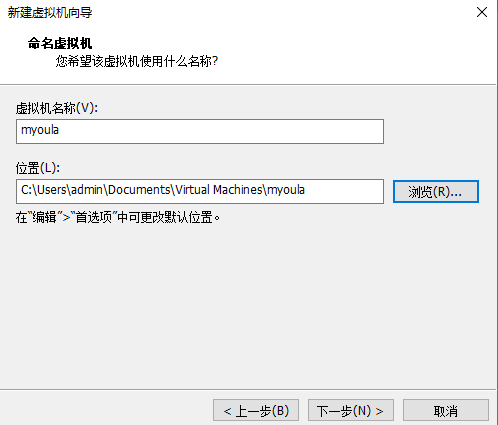498x425 pixels.
Task: Go back with 上一步(B) button
Action: (x=256, y=410)
